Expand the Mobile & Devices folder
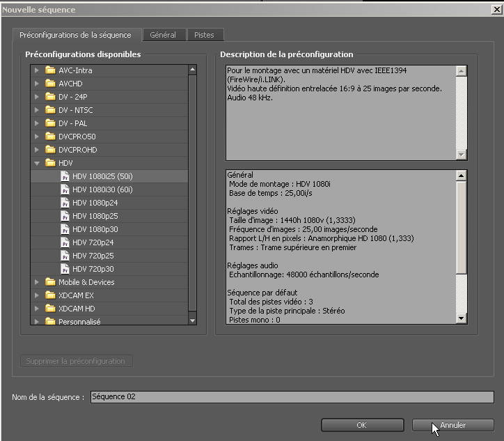 click(x=37, y=282)
